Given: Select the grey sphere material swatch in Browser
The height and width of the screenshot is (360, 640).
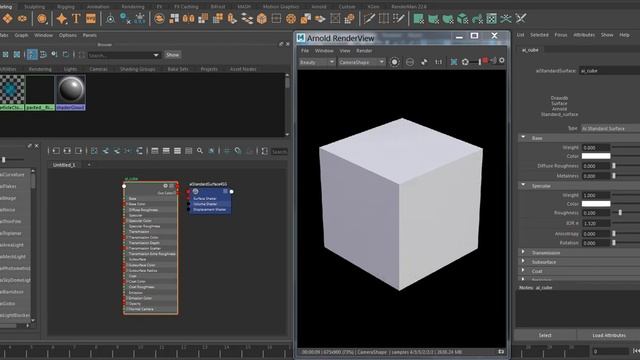Looking at the screenshot, I should [71, 90].
